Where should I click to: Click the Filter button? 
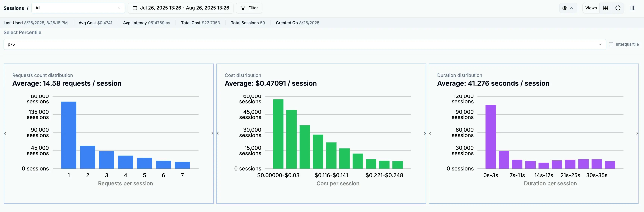(249, 8)
